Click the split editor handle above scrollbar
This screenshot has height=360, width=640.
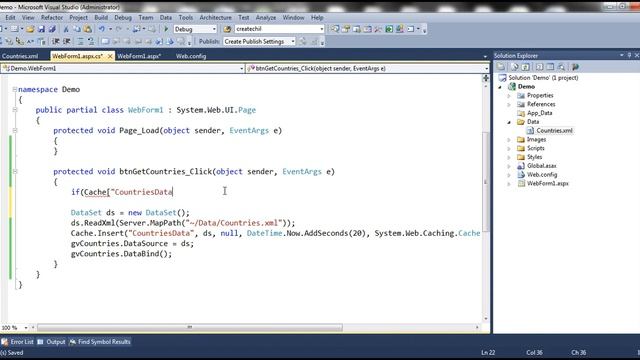[486, 78]
